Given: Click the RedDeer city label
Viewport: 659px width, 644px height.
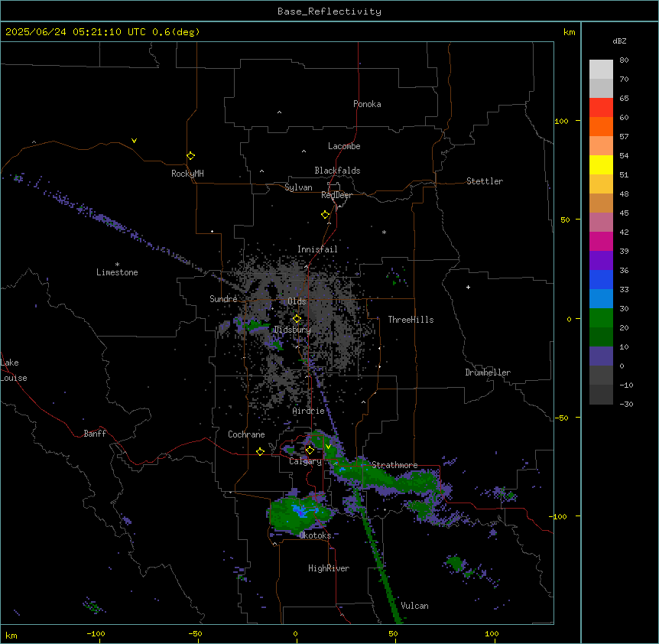Looking at the screenshot, I should tap(336, 195).
